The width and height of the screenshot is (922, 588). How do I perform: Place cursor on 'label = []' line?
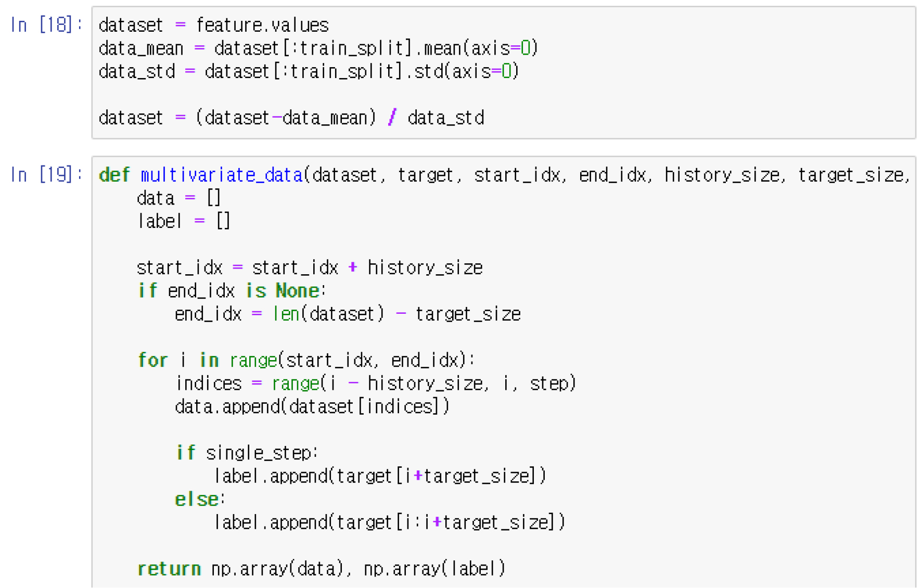pos(183,222)
